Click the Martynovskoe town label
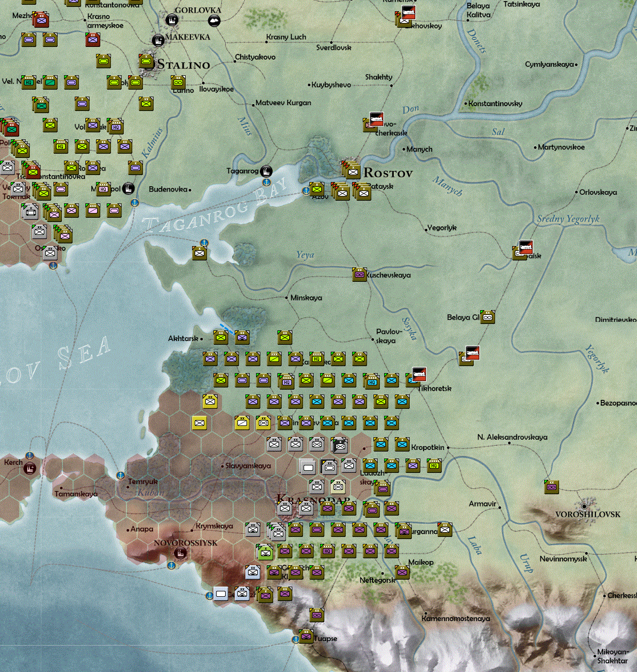 pyautogui.click(x=561, y=147)
